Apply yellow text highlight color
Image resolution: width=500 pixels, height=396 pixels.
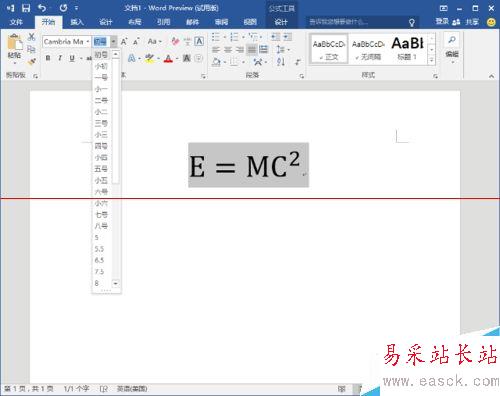pos(150,59)
